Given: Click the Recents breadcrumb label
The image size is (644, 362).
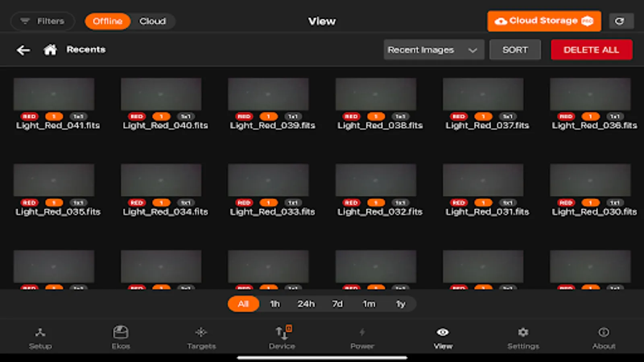Looking at the screenshot, I should (86, 49).
